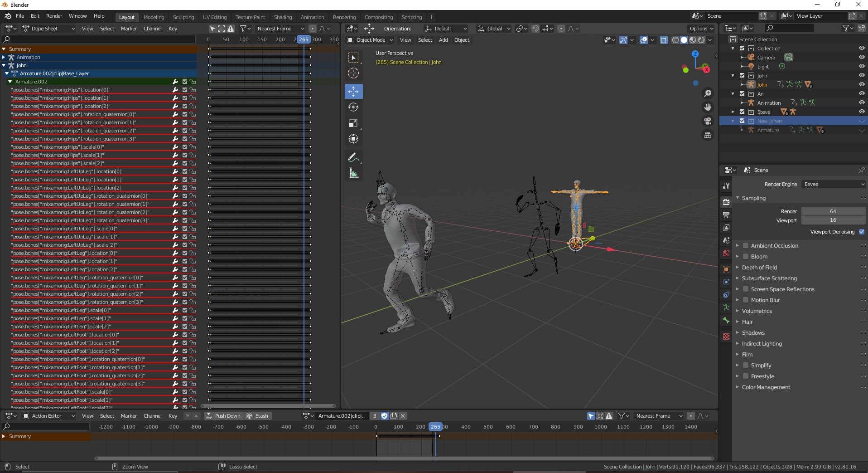
Task: Open the Object Constraints properties tab
Action: point(726,295)
